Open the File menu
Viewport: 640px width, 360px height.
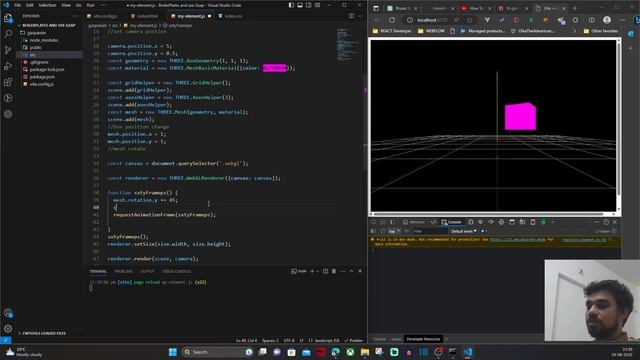click(17, 5)
